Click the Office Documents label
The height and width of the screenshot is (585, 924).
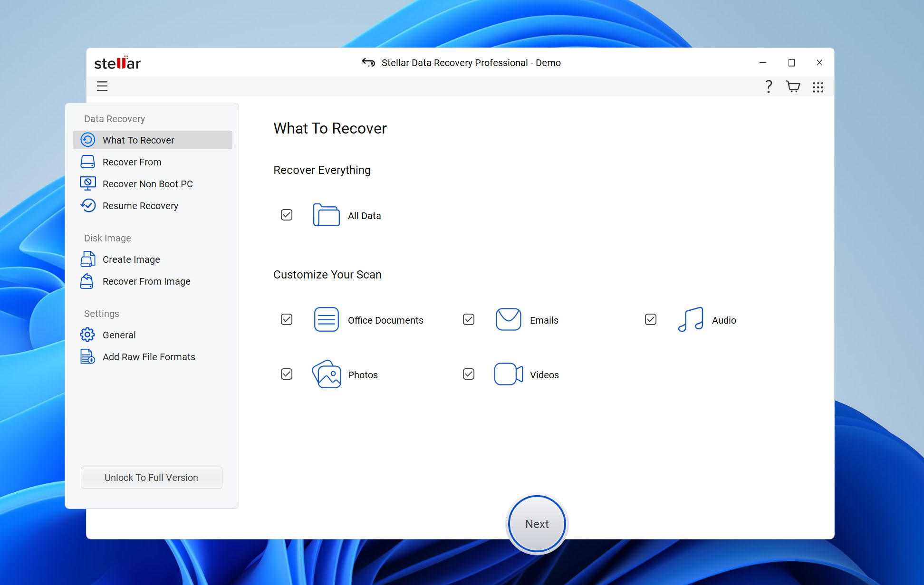click(385, 320)
